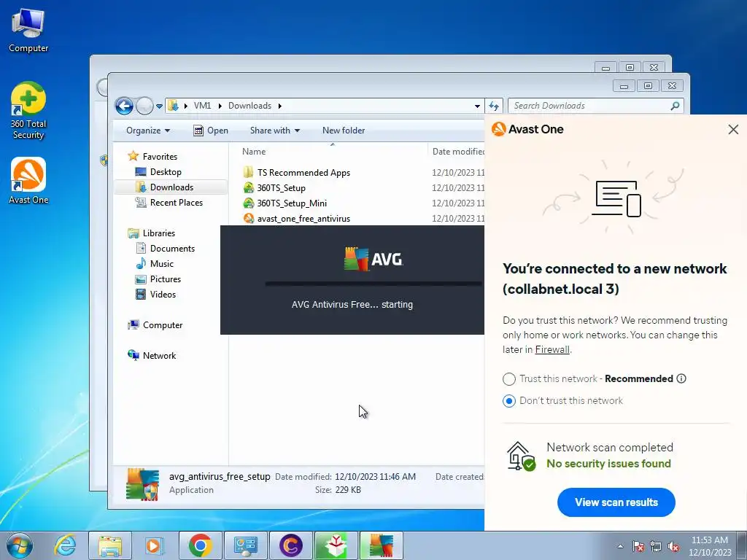Click the muted volume tray icon
This screenshot has width=747, height=560.
click(x=673, y=546)
